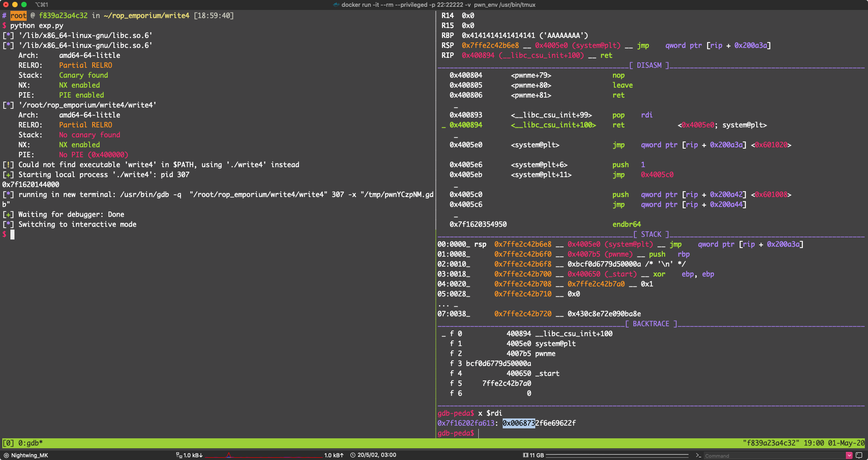Click the 'python exp.py' command line
The height and width of the screenshot is (460, 868).
click(x=37, y=25)
